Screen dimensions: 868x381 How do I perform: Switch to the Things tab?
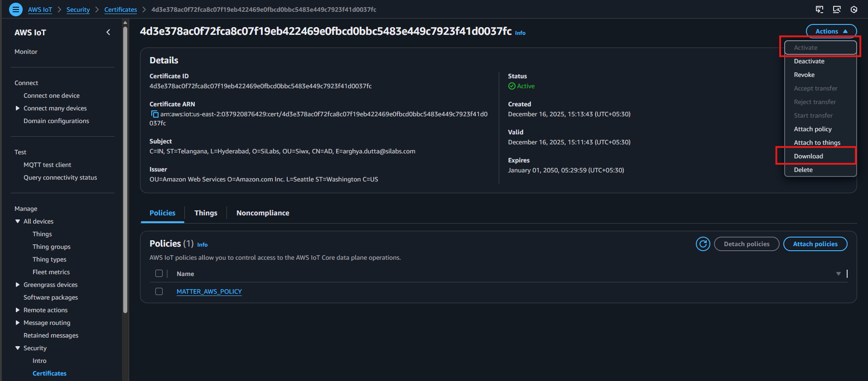[x=206, y=213]
